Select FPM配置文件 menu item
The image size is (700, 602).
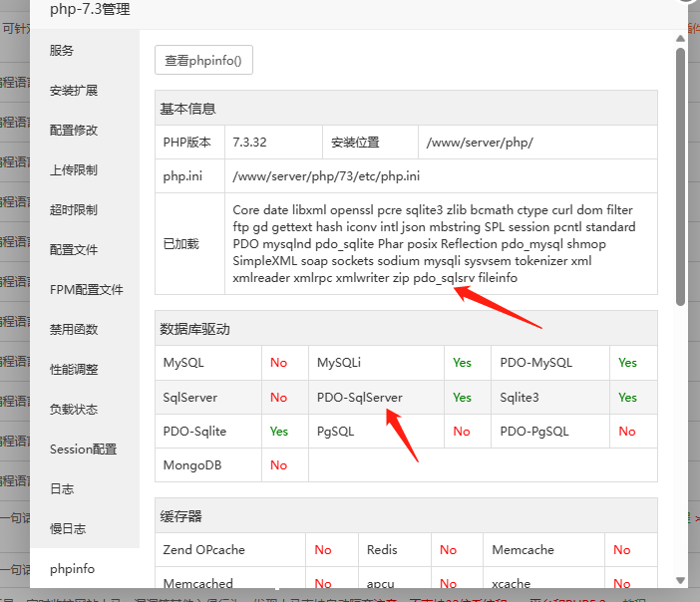(85, 289)
